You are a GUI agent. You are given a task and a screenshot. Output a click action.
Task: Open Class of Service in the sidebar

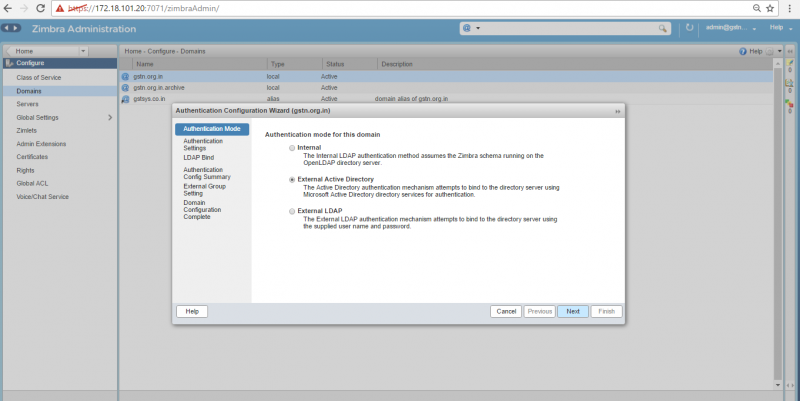click(x=39, y=78)
